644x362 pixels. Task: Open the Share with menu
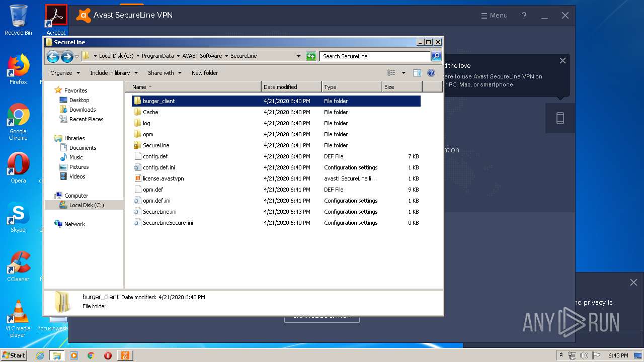165,73
